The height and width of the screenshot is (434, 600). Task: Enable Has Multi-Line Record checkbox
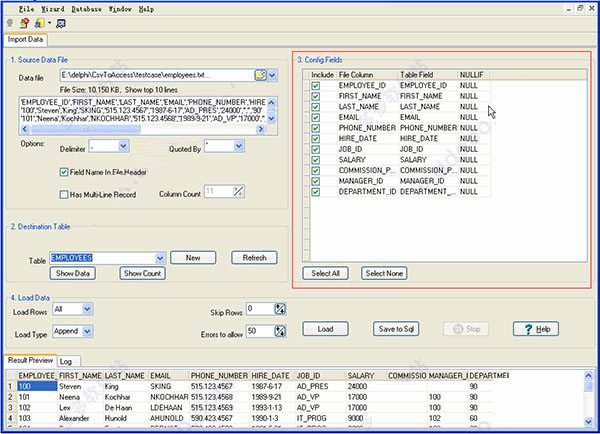click(64, 192)
